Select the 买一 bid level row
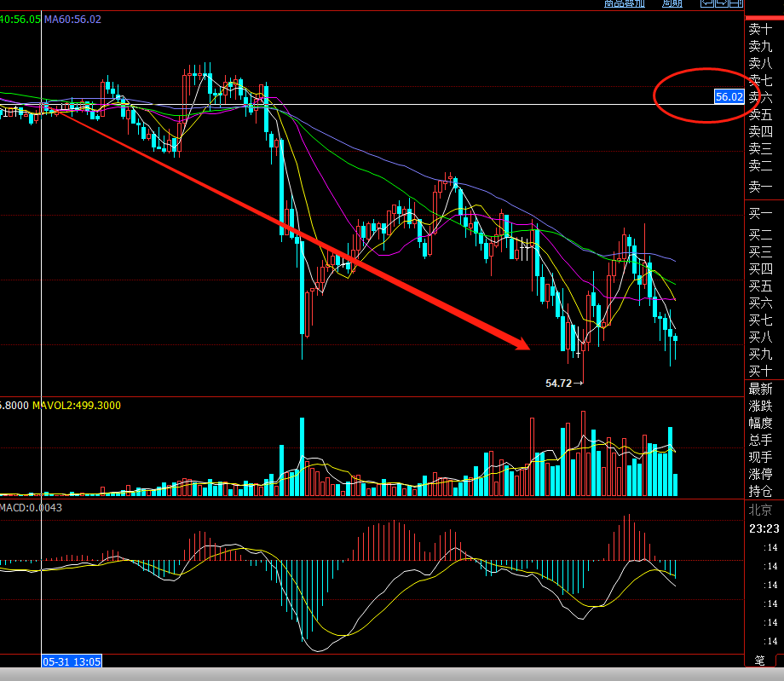This screenshot has width=784, height=681. click(760, 213)
